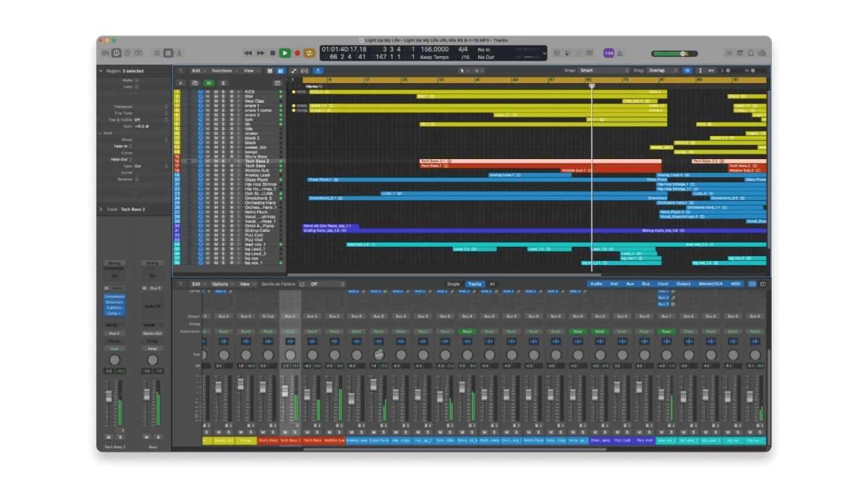Open Smart Controls with the knob icon
Screen dimensions: 868x488
[x=157, y=52]
